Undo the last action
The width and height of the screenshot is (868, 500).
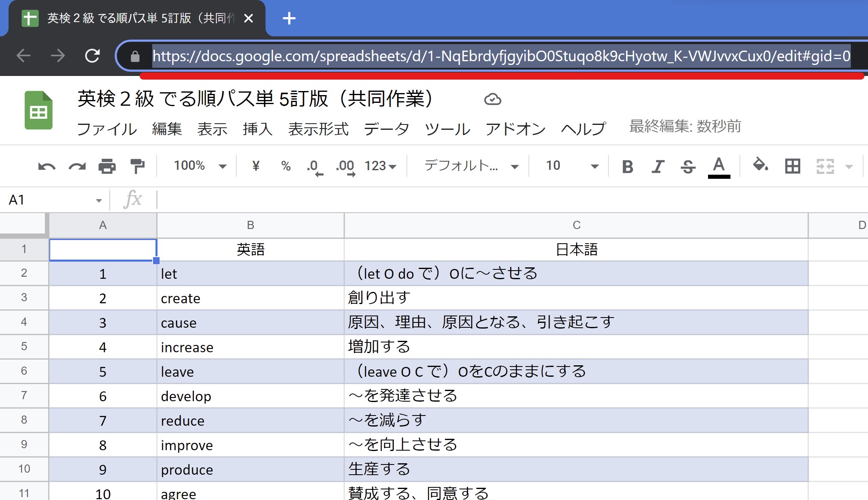[47, 166]
